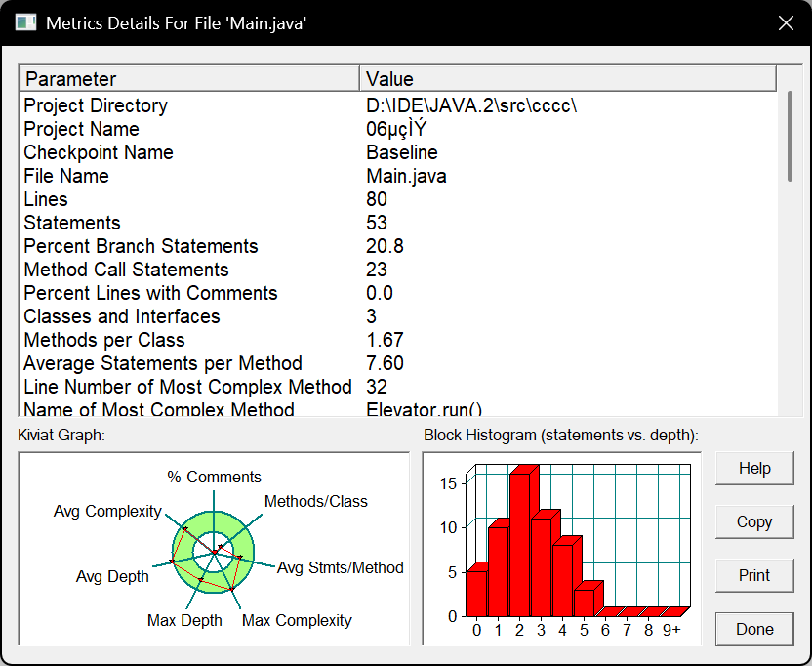Select the Lines parameter row

coord(398,199)
